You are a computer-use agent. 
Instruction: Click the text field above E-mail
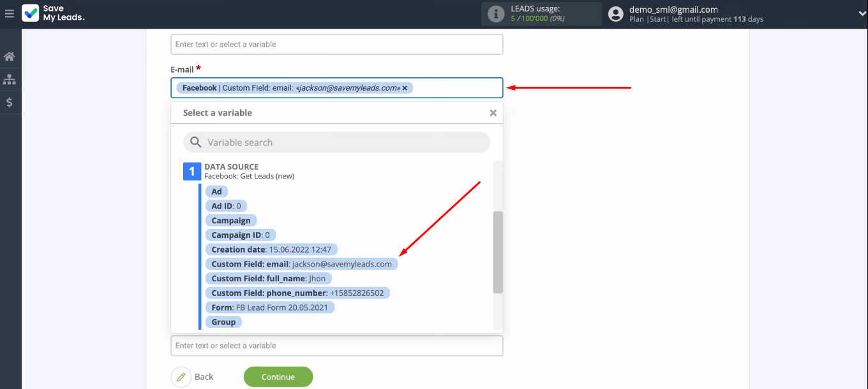337,45
